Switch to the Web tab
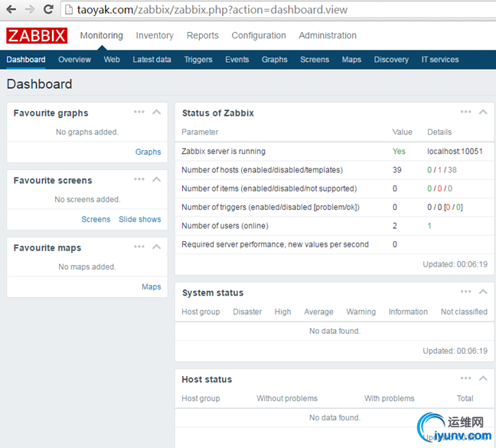This screenshot has width=496, height=448. pos(112,60)
